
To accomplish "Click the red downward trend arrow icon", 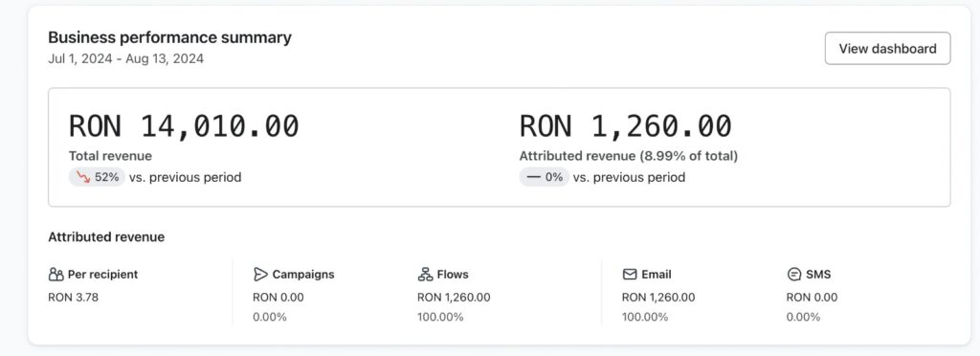I will point(83,177).
